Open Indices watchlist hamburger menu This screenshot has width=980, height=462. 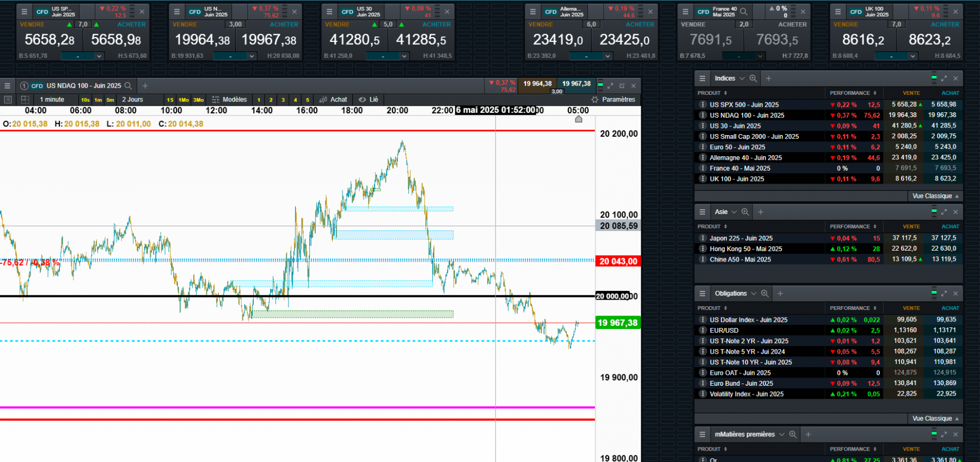click(x=702, y=78)
